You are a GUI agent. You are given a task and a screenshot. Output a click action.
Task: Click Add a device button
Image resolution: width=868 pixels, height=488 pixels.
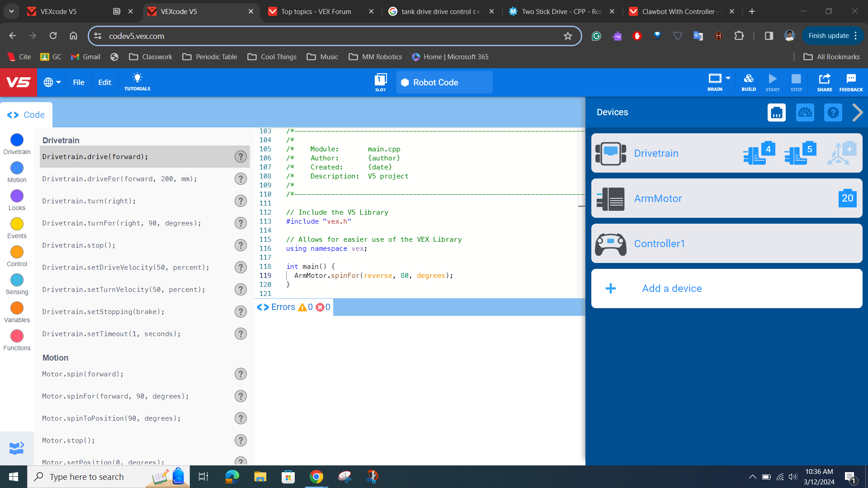727,288
